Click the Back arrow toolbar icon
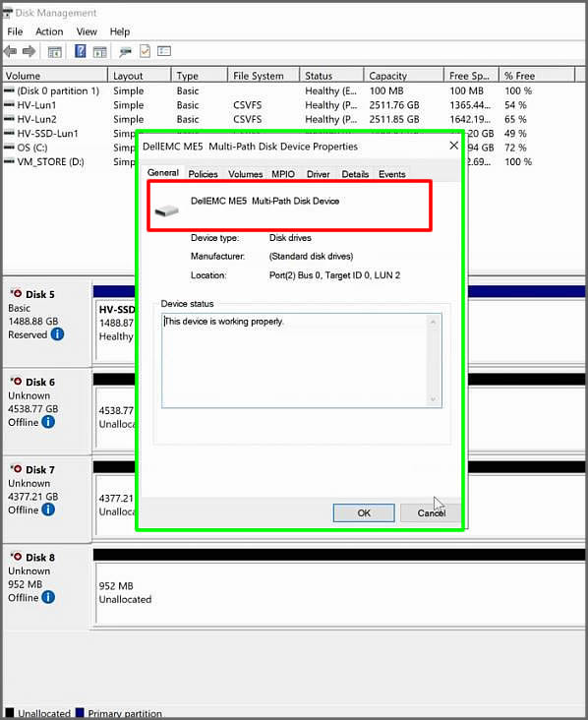588x720 pixels. (x=10, y=51)
